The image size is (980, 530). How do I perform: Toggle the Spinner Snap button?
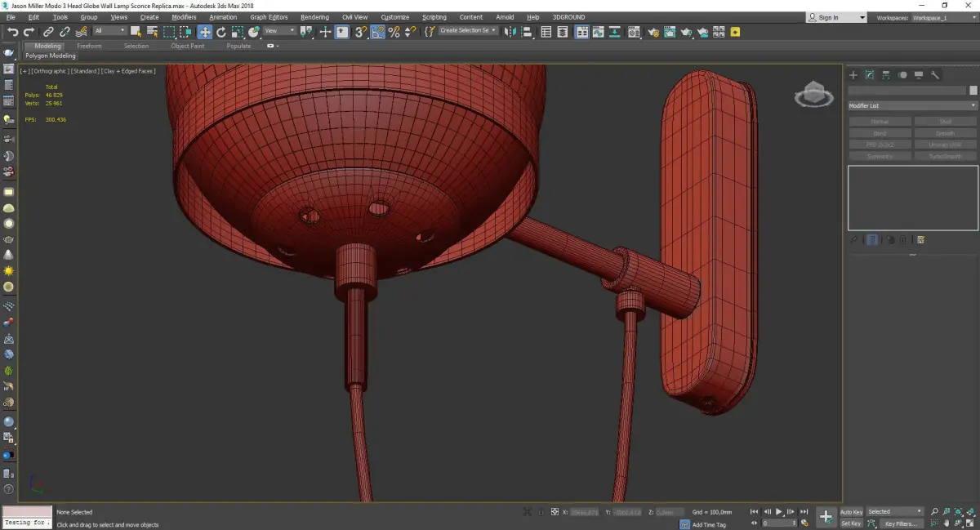[410, 32]
